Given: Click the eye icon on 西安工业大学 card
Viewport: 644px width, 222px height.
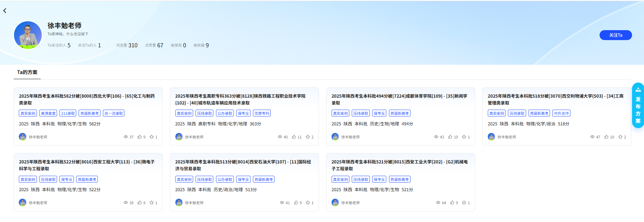Looking at the screenshot, I should click(438, 202).
